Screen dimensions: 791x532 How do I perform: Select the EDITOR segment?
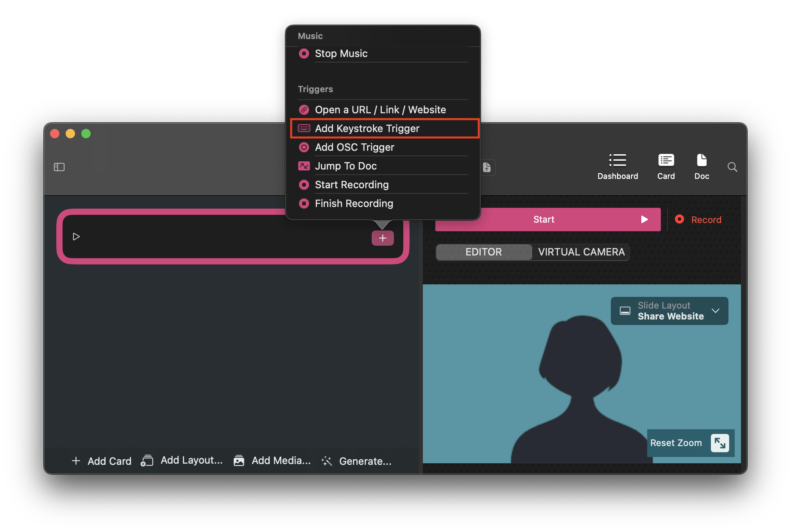483,252
